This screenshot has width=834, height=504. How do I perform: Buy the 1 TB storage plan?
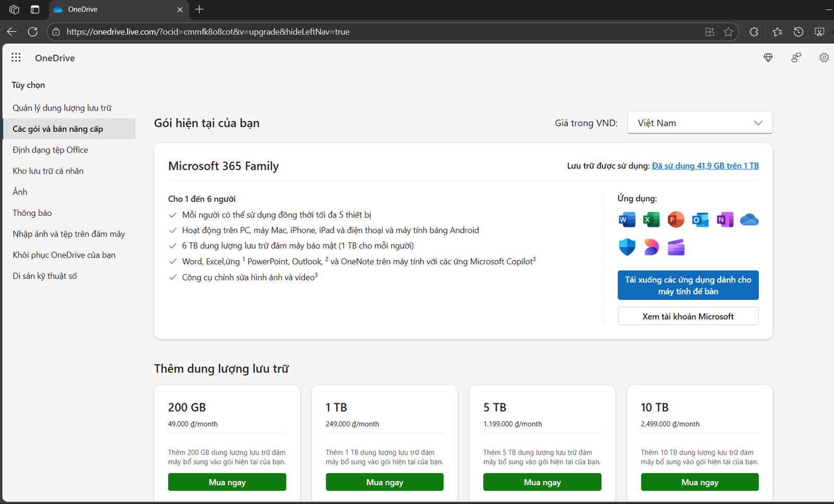click(x=385, y=482)
